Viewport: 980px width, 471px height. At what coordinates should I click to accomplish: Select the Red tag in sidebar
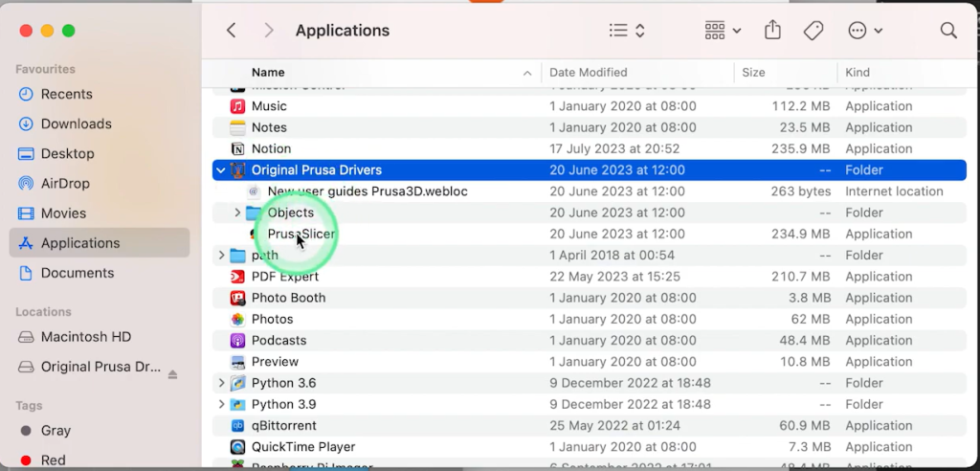point(54,460)
